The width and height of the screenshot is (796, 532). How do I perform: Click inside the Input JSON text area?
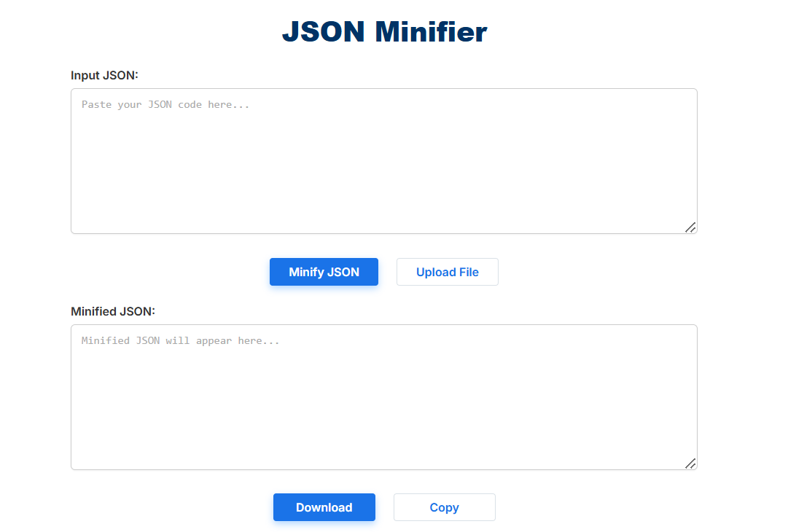[x=384, y=160]
